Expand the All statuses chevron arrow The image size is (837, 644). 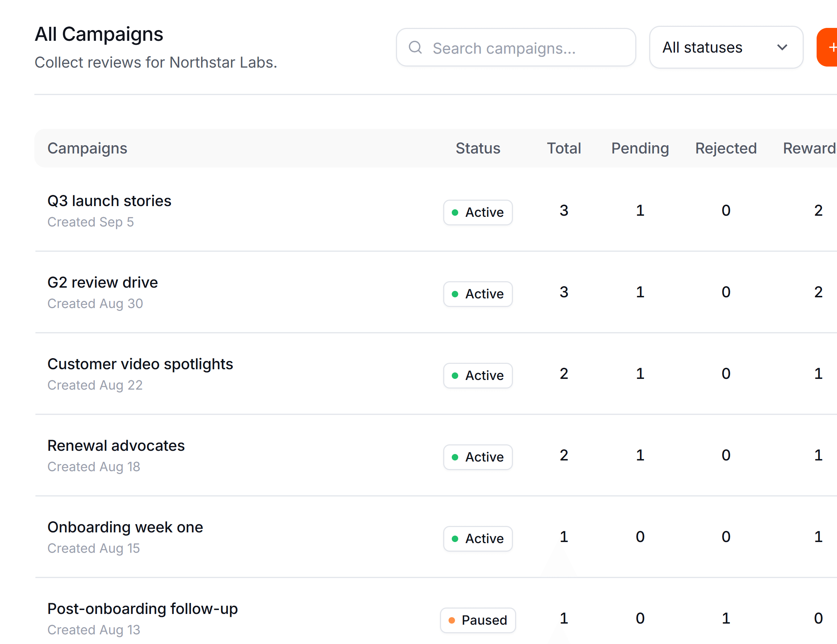[x=782, y=48]
